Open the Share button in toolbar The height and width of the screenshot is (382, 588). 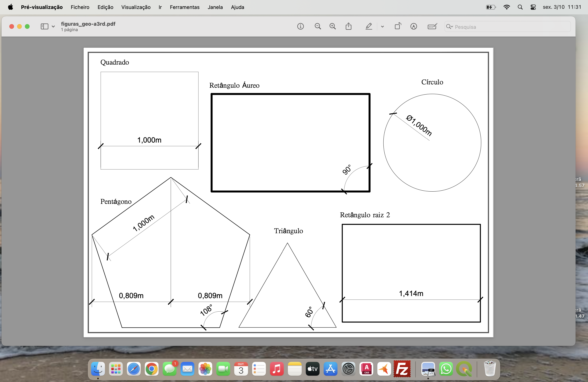tap(348, 26)
